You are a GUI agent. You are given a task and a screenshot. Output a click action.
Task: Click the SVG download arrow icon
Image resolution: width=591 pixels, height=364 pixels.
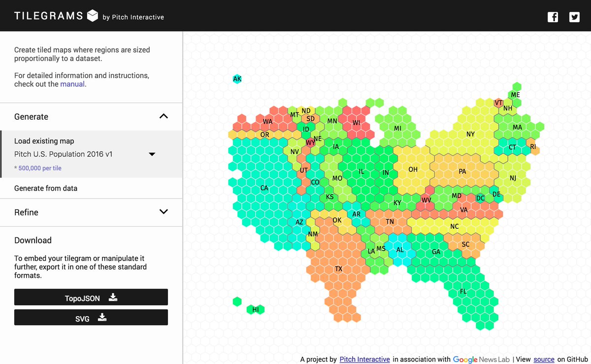click(x=102, y=317)
